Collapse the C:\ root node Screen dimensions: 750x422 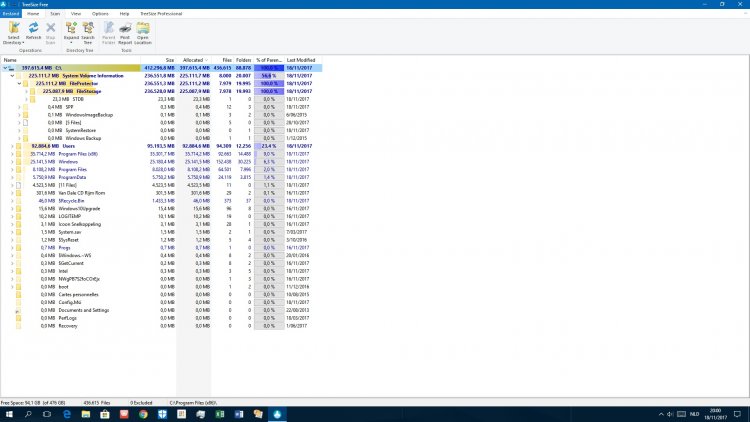(6, 68)
